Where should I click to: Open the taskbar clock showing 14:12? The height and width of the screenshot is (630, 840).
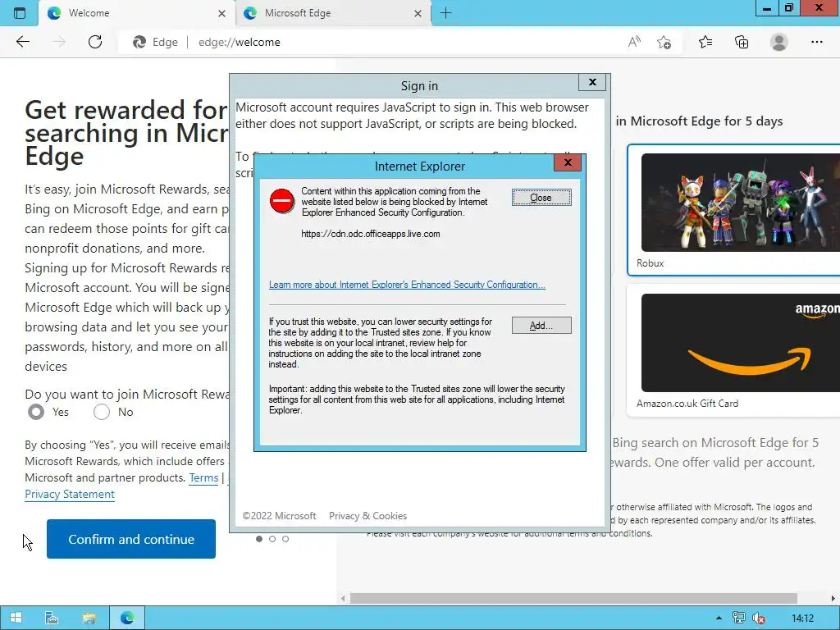[802, 619]
